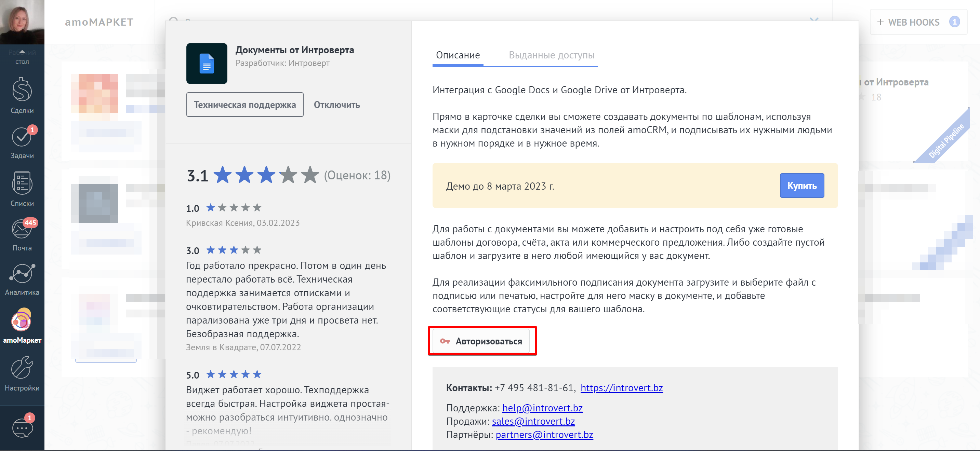This screenshot has height=451, width=980.
Task: Open Аналитика section in sidebar
Action: (22, 279)
